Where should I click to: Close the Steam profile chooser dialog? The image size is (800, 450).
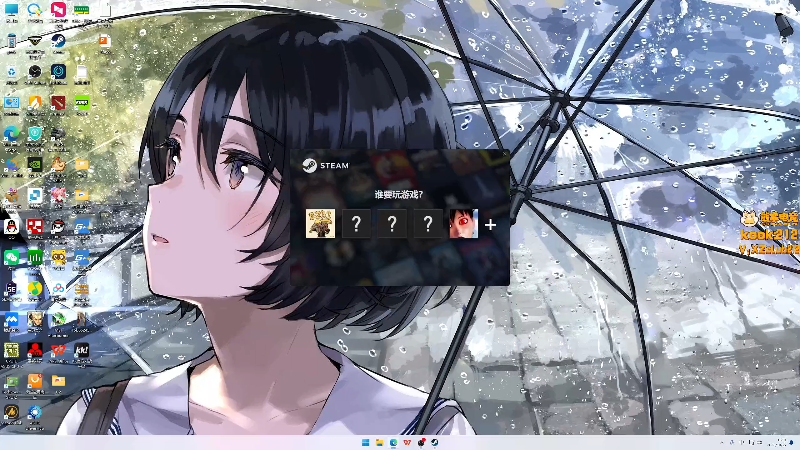504,154
